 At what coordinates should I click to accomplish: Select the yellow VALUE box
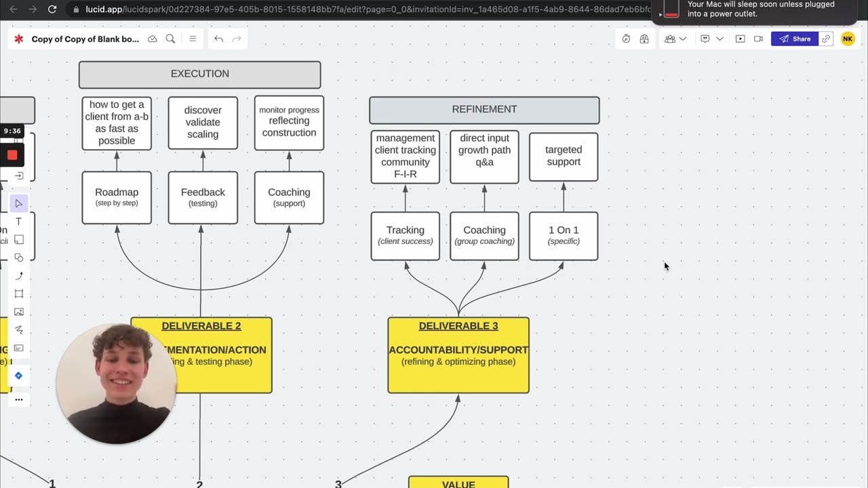458,482
